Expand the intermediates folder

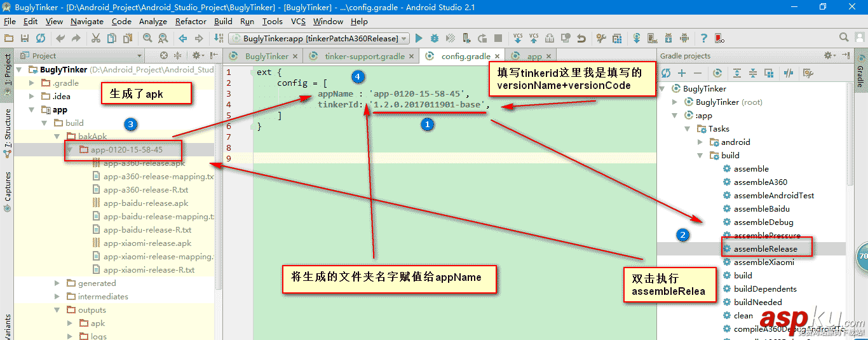(x=58, y=297)
